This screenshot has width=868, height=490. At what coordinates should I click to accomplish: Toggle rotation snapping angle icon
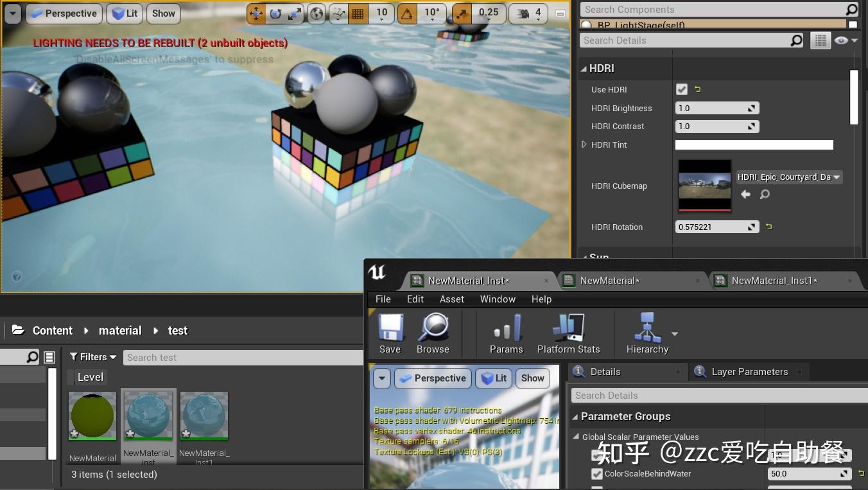point(407,13)
